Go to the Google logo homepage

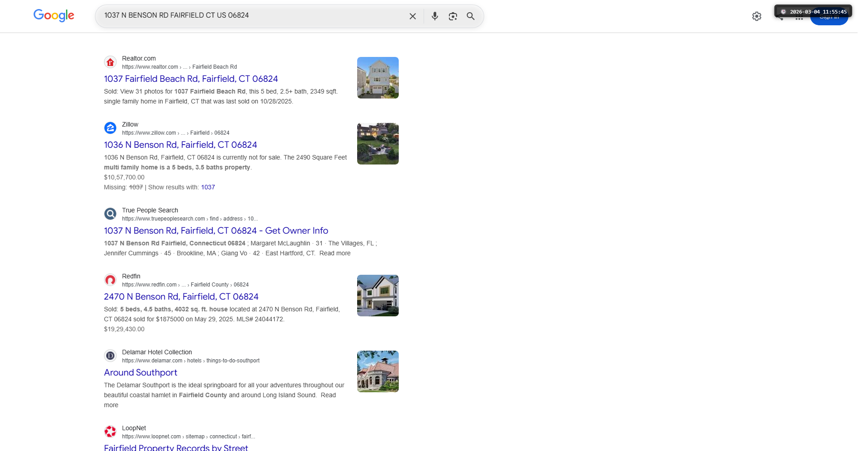(54, 16)
